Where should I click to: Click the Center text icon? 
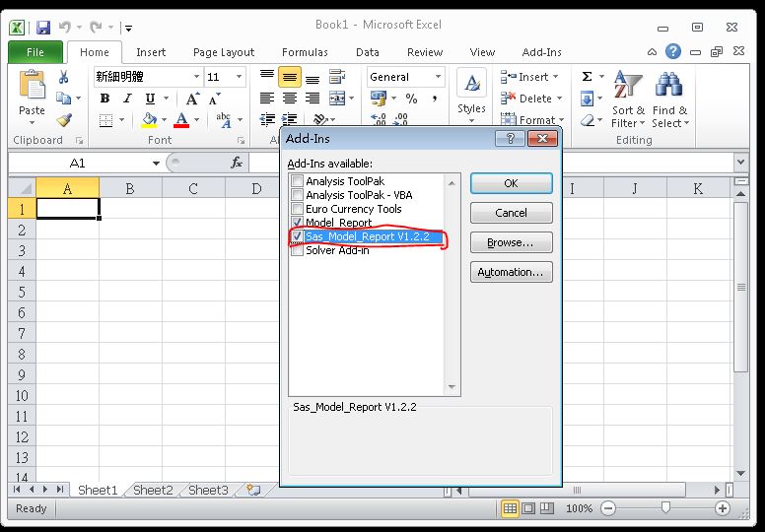[x=290, y=99]
